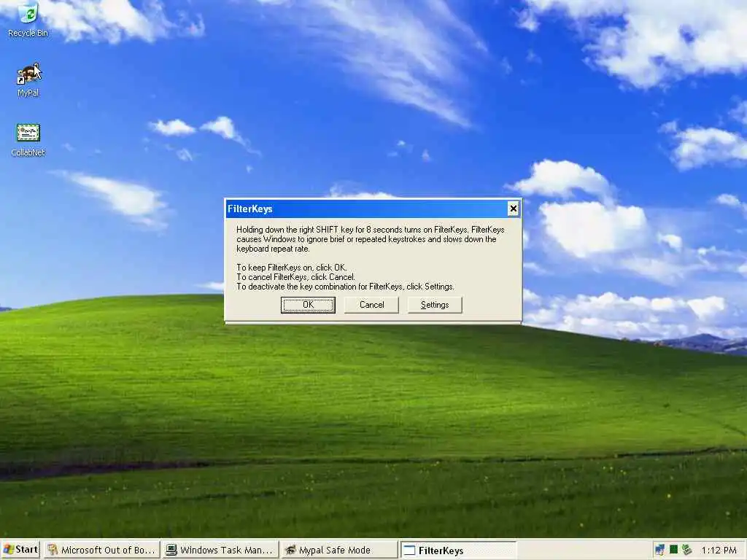
Task: Click the first blue system tray icon
Action: click(x=659, y=550)
